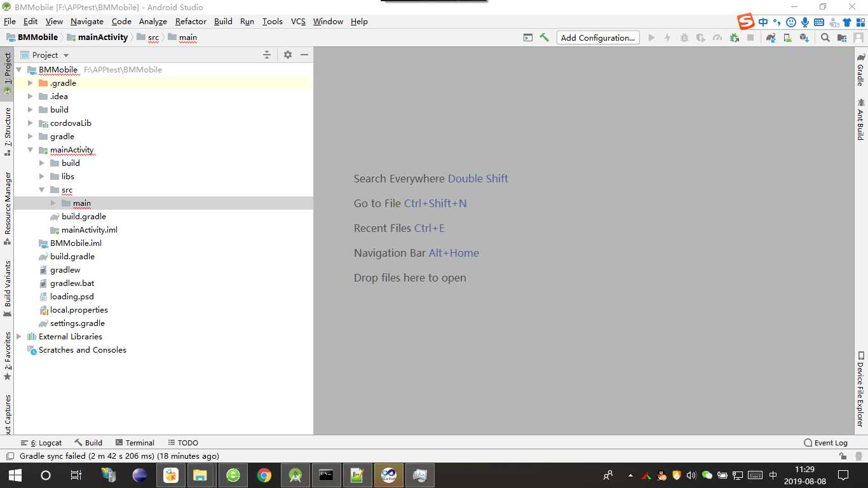Image resolution: width=868 pixels, height=488 pixels.
Task: Open the Project view type dropdown
Action: coord(45,55)
